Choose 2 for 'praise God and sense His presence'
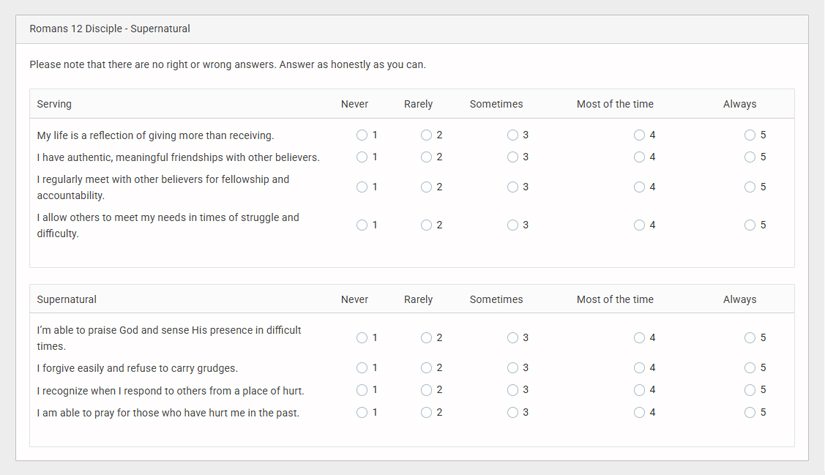This screenshot has width=825, height=475. [427, 338]
